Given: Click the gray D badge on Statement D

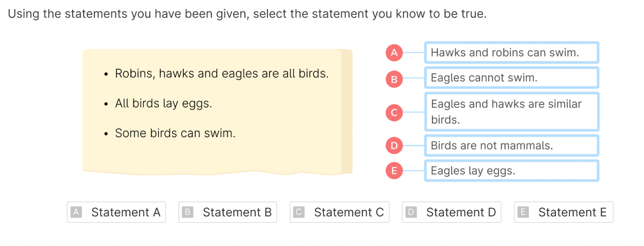Looking at the screenshot, I should (411, 213).
